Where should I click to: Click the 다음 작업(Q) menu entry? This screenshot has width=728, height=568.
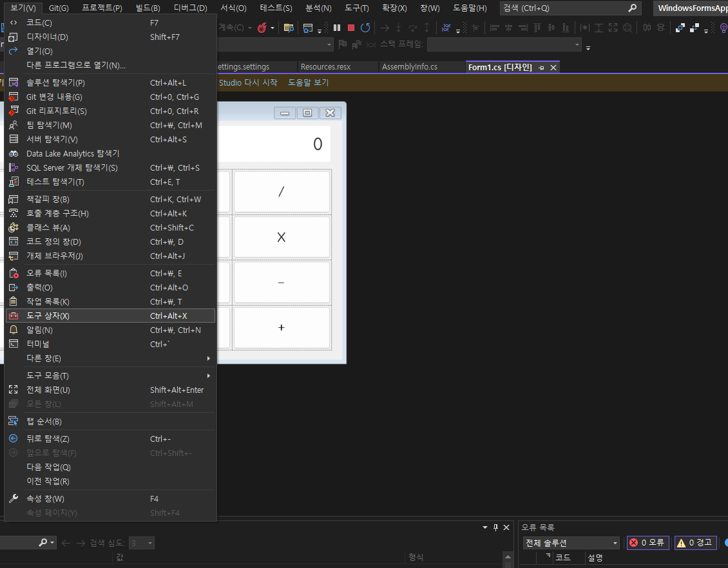[110, 468]
